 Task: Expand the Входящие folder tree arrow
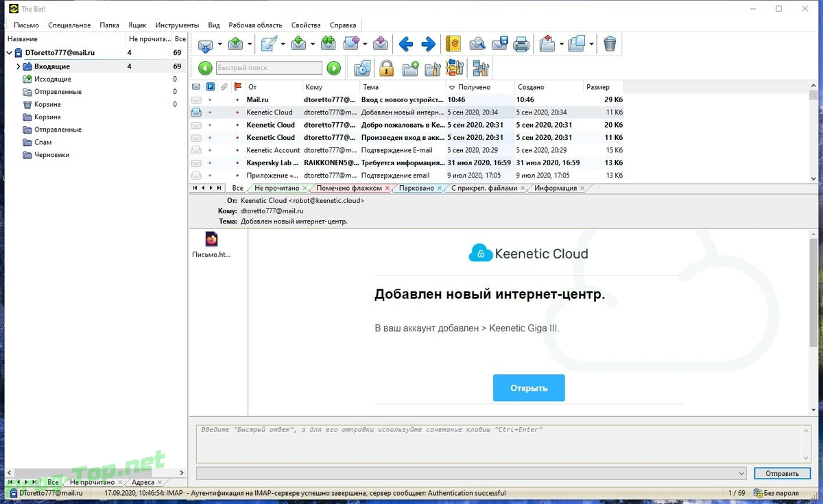tap(18, 67)
